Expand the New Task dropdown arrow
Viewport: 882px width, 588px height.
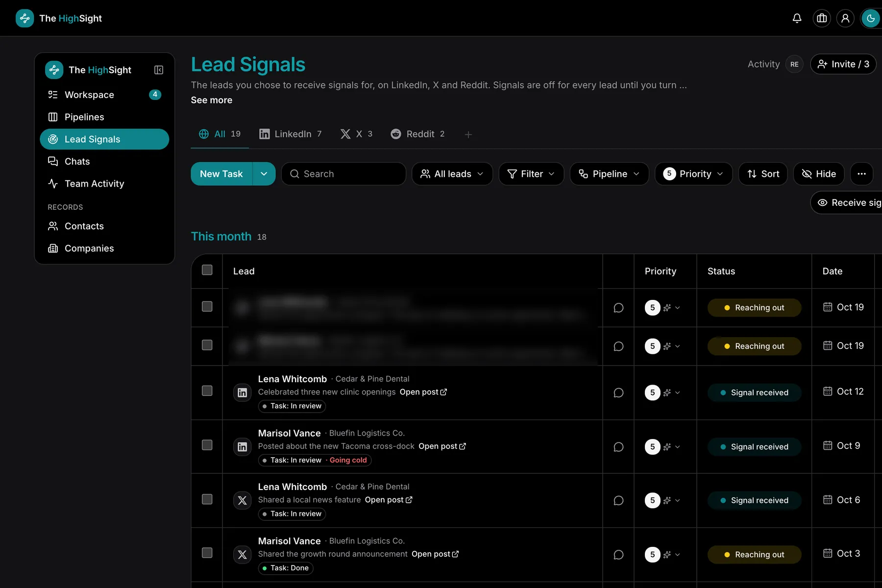[264, 174]
